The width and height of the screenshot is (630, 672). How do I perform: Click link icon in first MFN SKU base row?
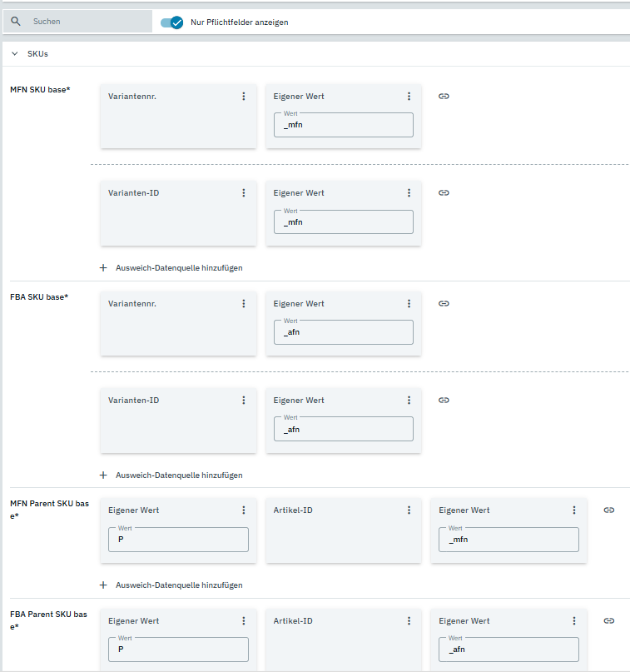444,97
